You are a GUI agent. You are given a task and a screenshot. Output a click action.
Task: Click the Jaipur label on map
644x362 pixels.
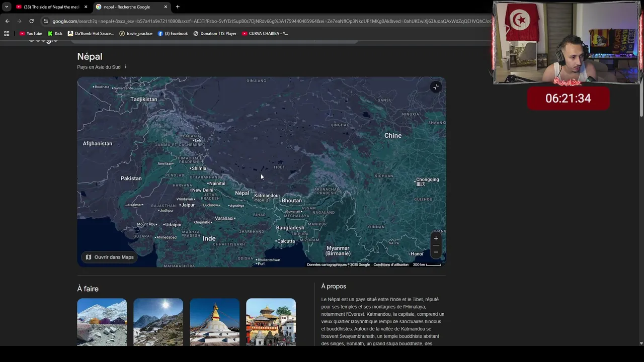click(x=188, y=205)
